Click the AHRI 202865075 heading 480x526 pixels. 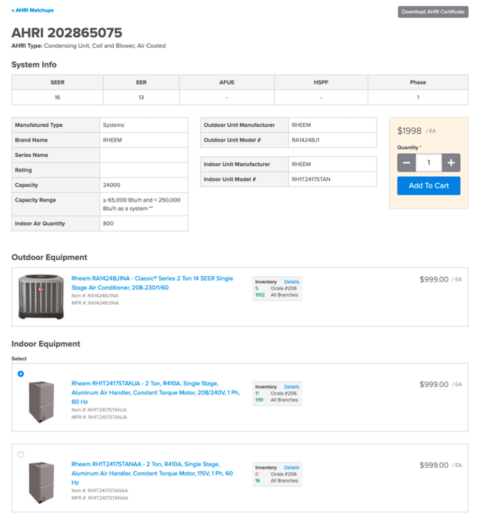[x=67, y=33]
